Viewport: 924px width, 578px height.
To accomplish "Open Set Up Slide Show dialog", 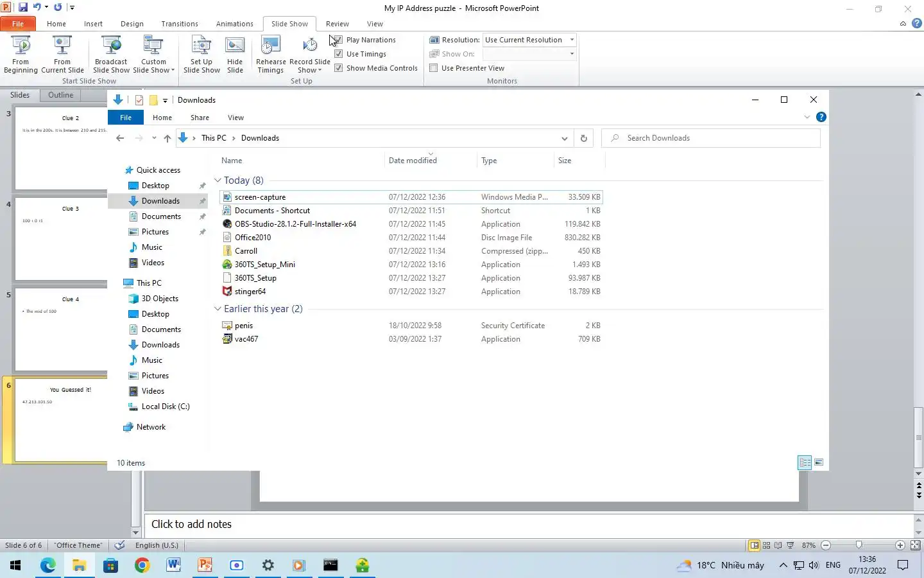I will pos(201,55).
